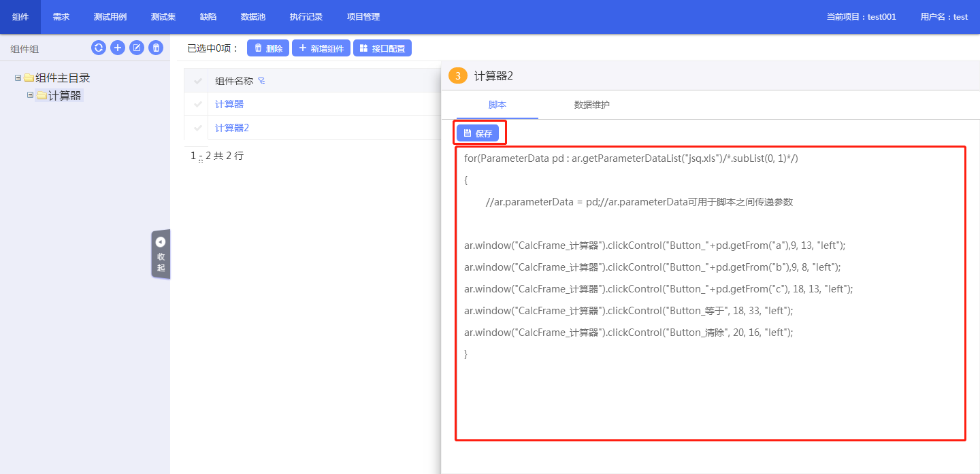980x474 pixels.
Task: Click the refresh component group icon
Action: click(99, 48)
